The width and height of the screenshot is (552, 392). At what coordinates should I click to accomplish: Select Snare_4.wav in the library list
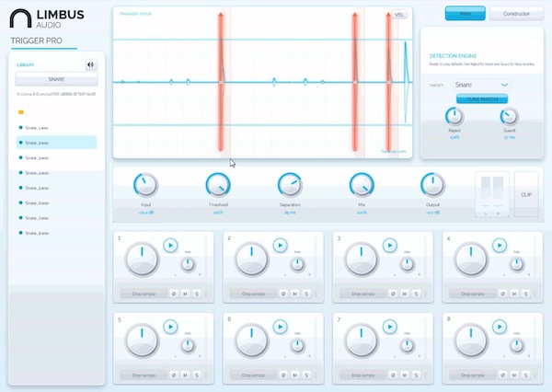click(56, 173)
